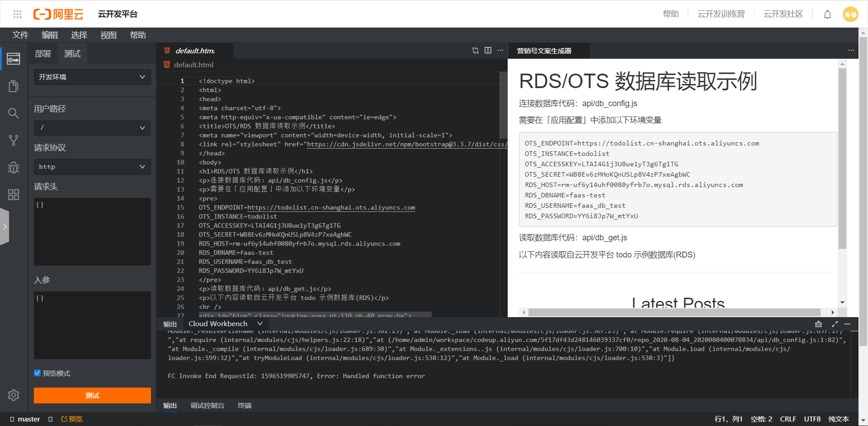
Task: Open the search icon in the sidebar
Action: [x=14, y=113]
